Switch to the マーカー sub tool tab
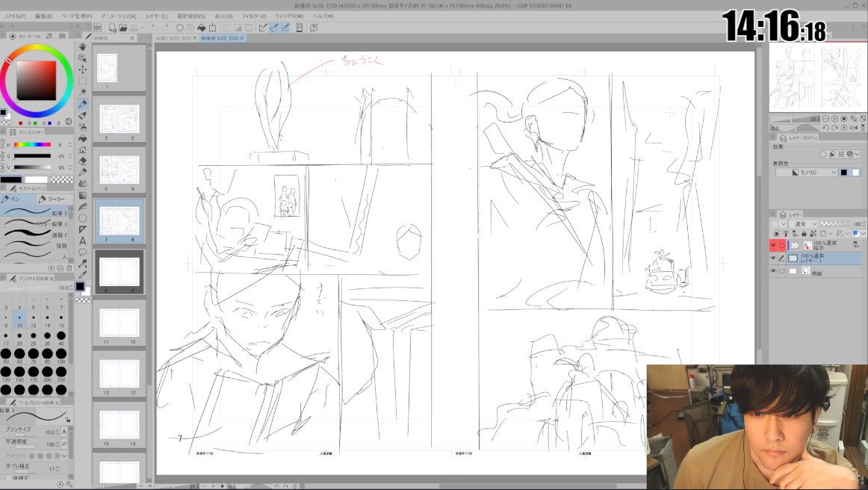Screen dimensions: 868x490 (x=55, y=199)
